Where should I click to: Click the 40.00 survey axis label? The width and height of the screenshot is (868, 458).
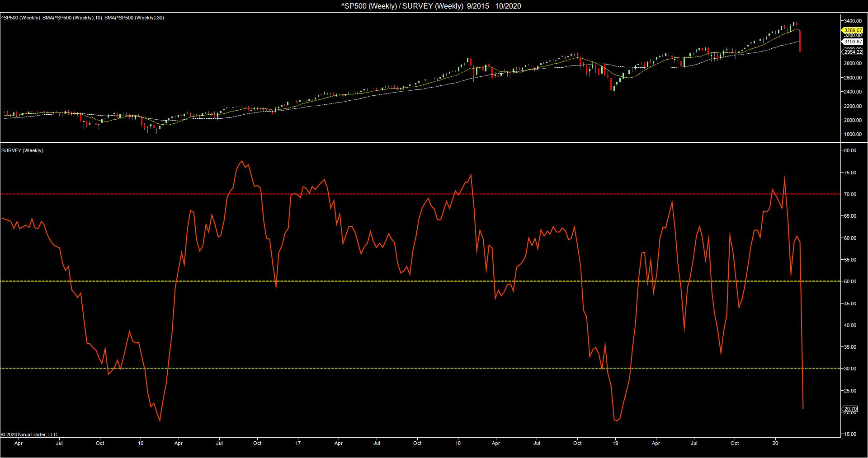[x=850, y=325]
